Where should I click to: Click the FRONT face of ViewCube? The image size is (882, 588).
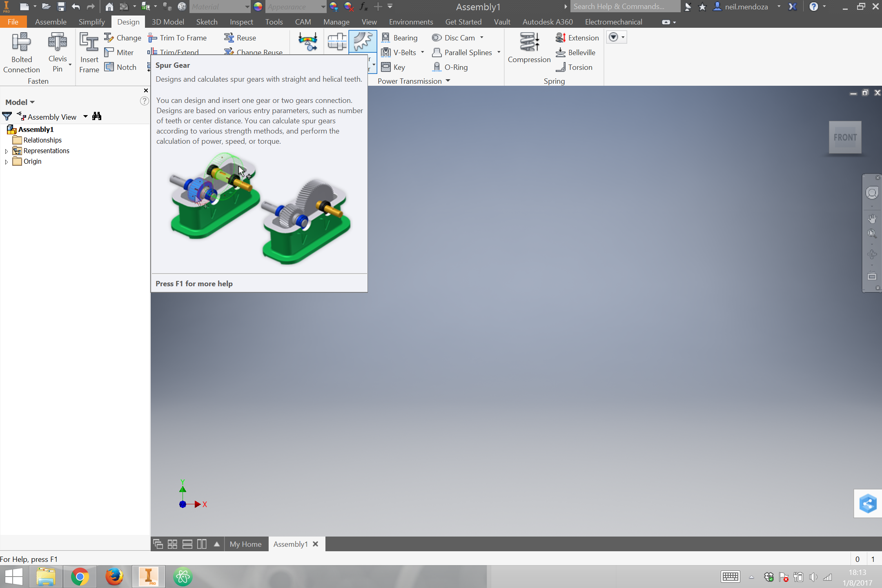point(845,137)
